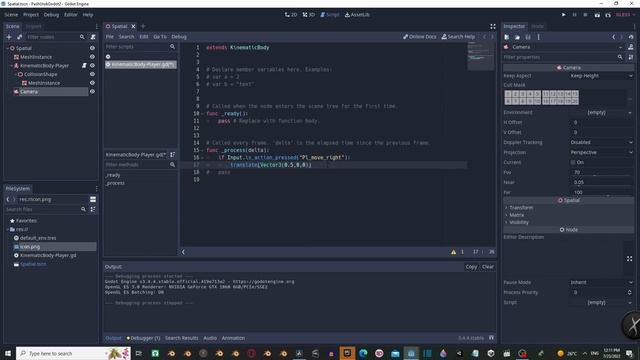Open the Search Results bottom panel
640x360 pixels.
[182, 338]
